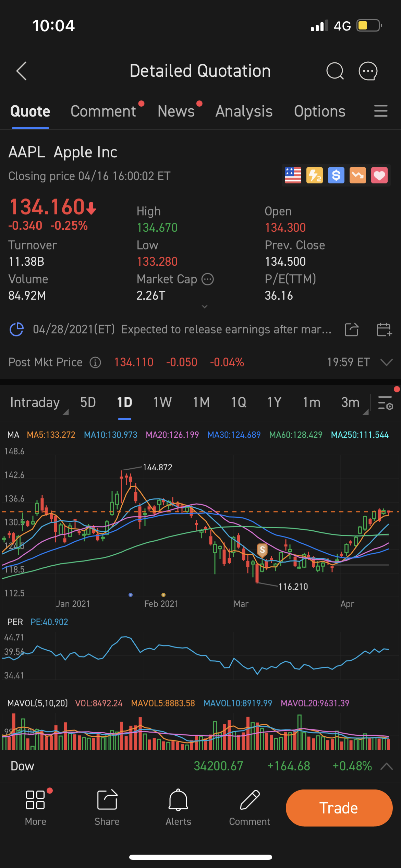This screenshot has width=401, height=868.
Task: Open chart settings icon
Action: [386, 402]
